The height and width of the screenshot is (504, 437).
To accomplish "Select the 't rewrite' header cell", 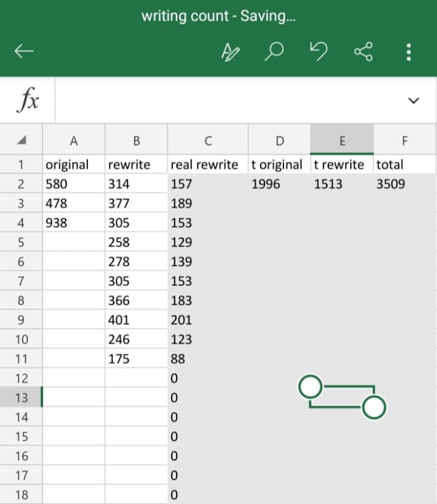I will coord(342,165).
